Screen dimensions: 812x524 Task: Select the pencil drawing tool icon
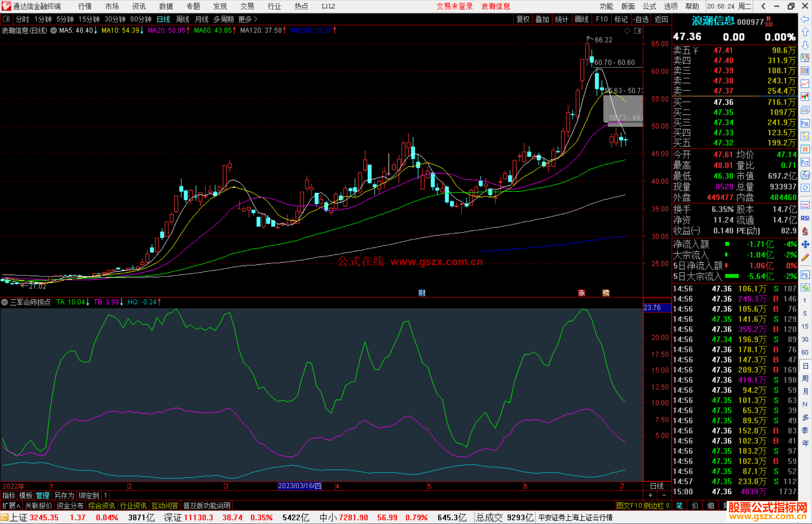(x=805, y=257)
